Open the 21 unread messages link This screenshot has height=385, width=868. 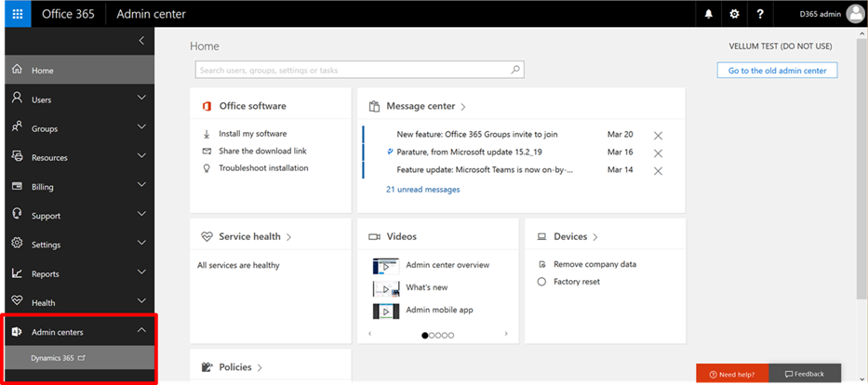423,189
